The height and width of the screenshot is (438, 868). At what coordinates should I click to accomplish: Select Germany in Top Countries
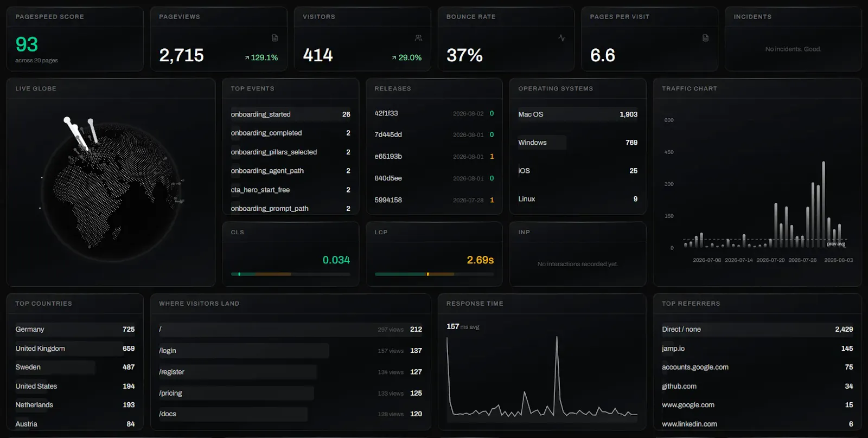click(75, 330)
